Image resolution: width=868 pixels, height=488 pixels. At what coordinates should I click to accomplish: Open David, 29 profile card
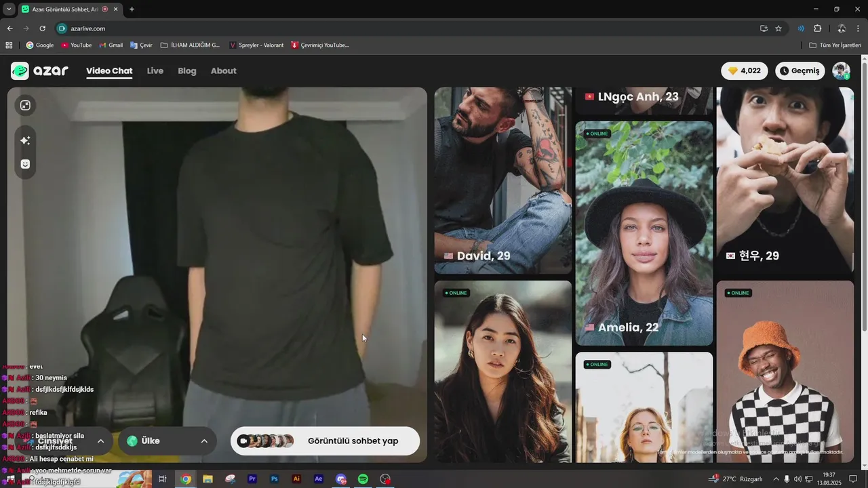(503, 180)
